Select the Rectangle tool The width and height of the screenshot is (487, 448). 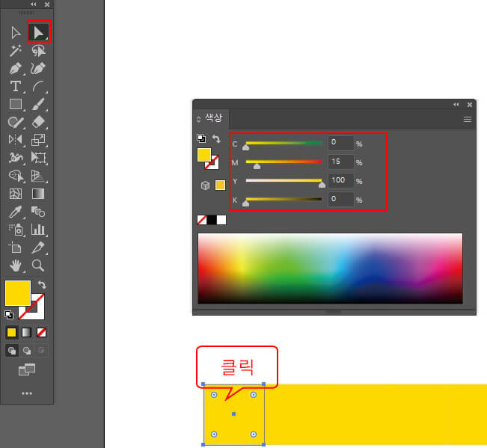point(16,104)
